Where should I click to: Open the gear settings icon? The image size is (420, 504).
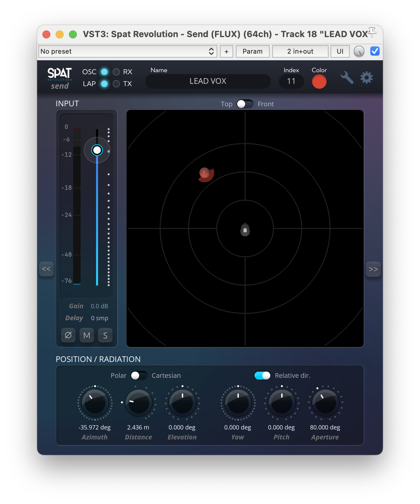[x=366, y=78]
